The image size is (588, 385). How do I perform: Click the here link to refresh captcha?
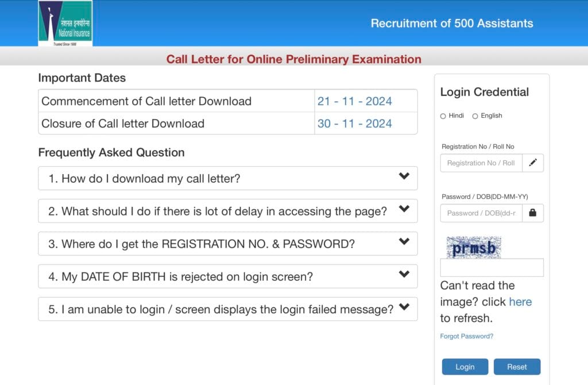pos(520,302)
